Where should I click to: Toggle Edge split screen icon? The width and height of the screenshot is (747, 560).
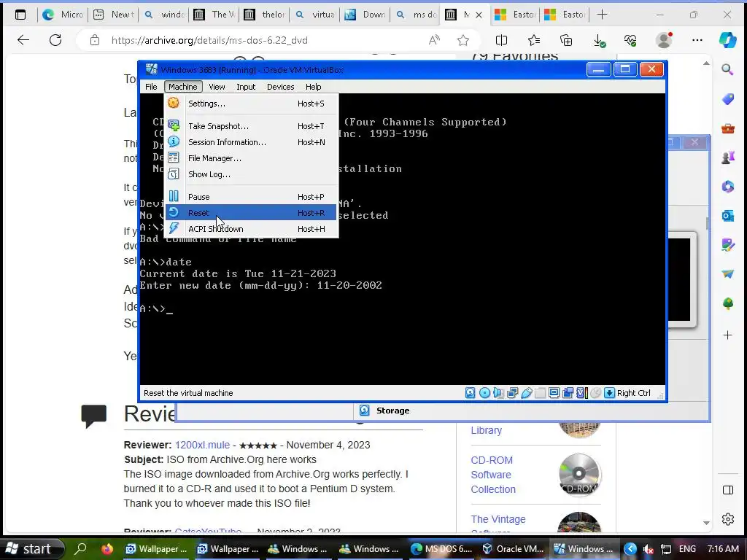point(502,40)
